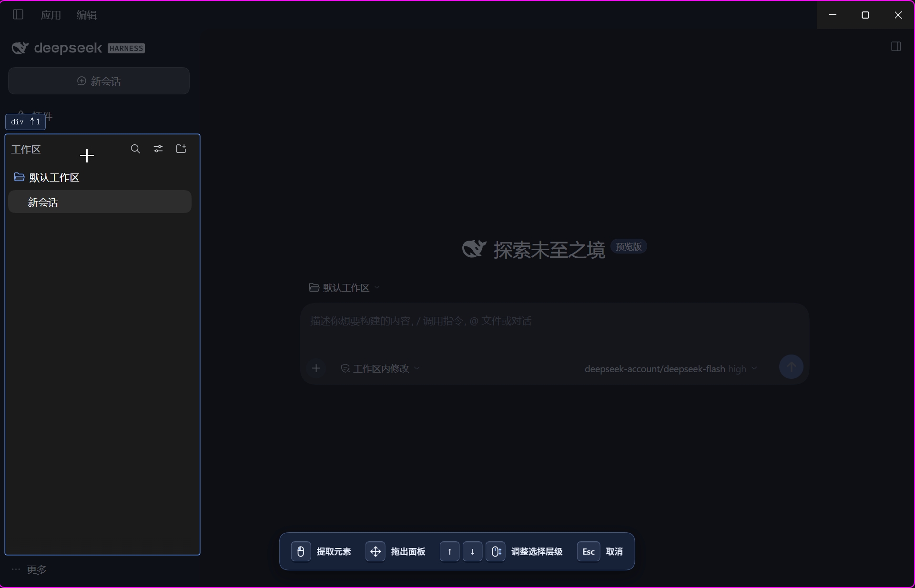Open the 编辑 menu
The width and height of the screenshot is (915, 588).
tap(87, 15)
